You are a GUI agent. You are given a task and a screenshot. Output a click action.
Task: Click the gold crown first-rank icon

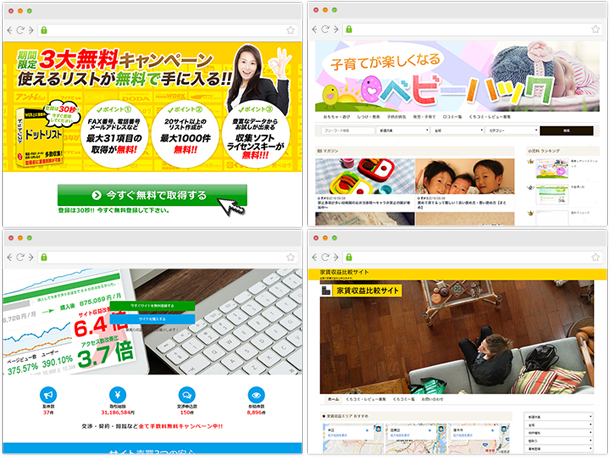[531, 161]
